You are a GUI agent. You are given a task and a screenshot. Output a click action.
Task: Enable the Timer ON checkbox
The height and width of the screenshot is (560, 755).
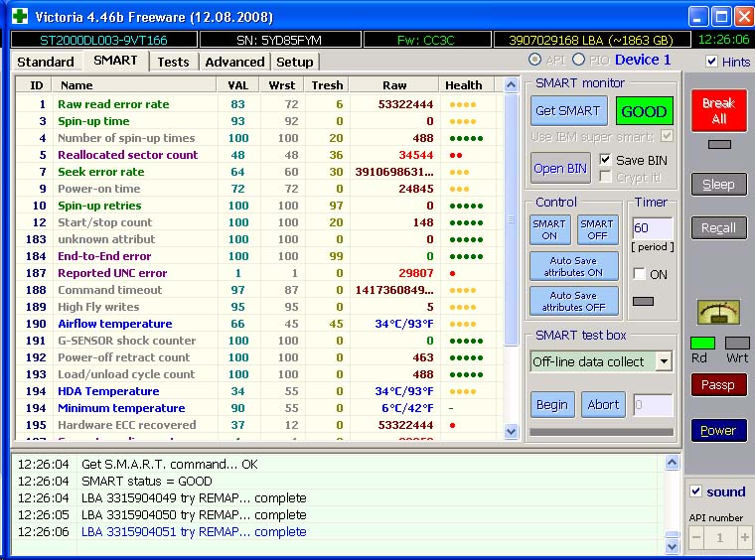(x=640, y=274)
